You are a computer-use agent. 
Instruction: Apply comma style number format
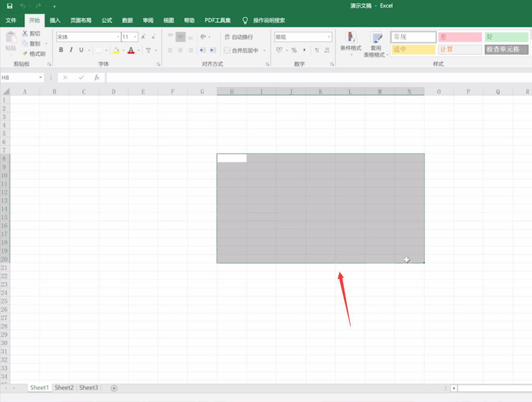(304, 50)
